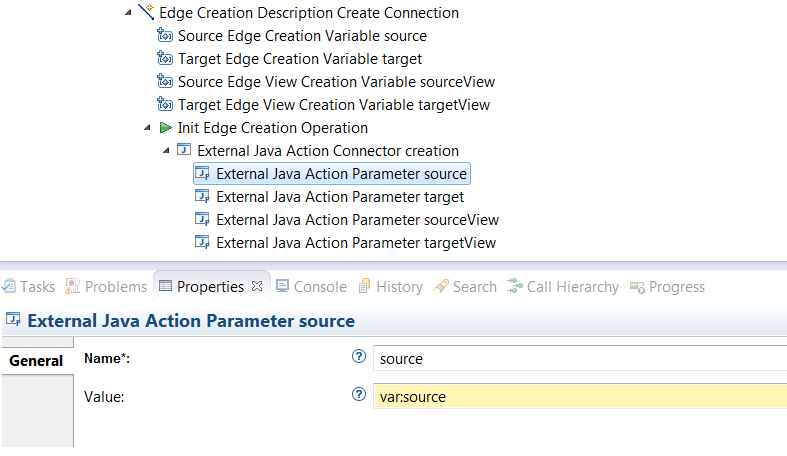This screenshot has height=456, width=787.
Task: Switch to the Console tab
Action: (x=311, y=286)
